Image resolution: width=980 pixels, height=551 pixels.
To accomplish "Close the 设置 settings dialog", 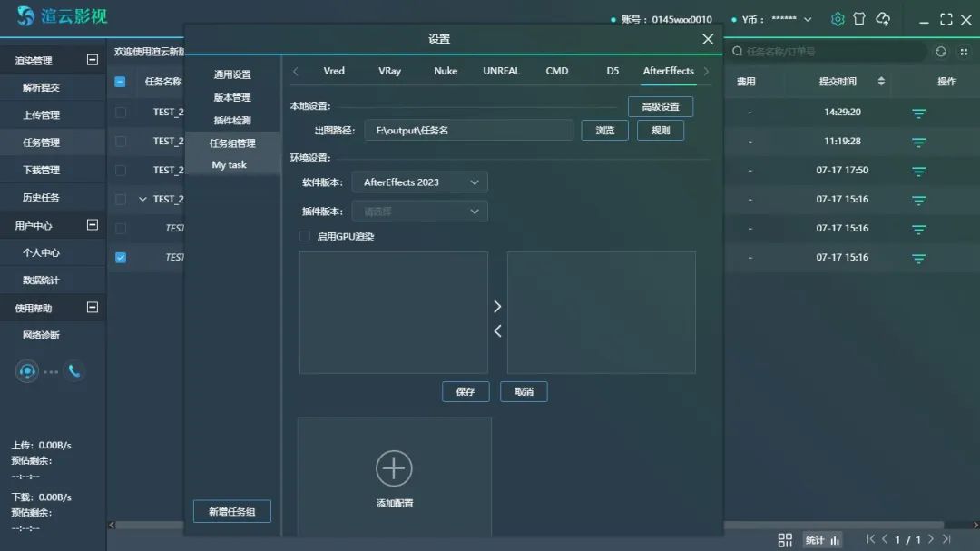I will pos(708,39).
